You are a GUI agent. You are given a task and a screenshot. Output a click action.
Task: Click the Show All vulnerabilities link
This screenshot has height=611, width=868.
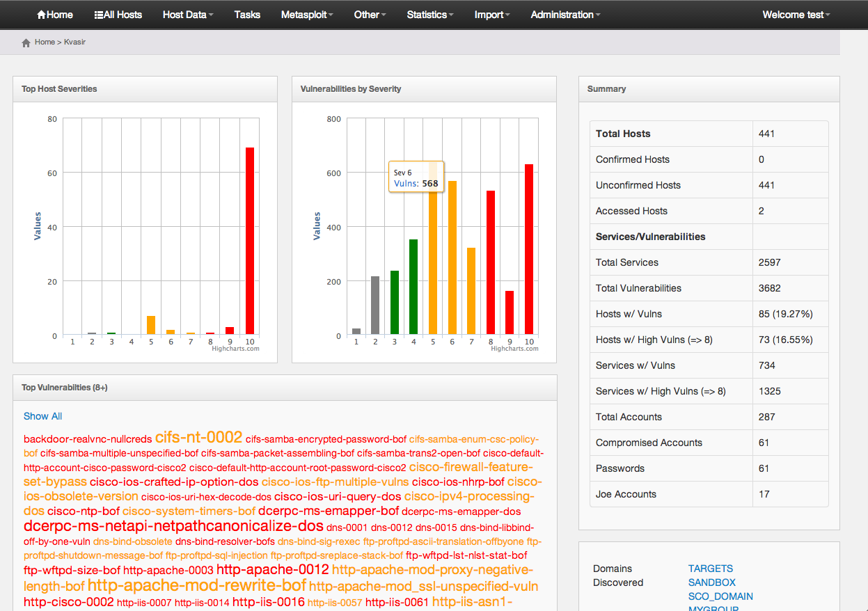tap(42, 416)
